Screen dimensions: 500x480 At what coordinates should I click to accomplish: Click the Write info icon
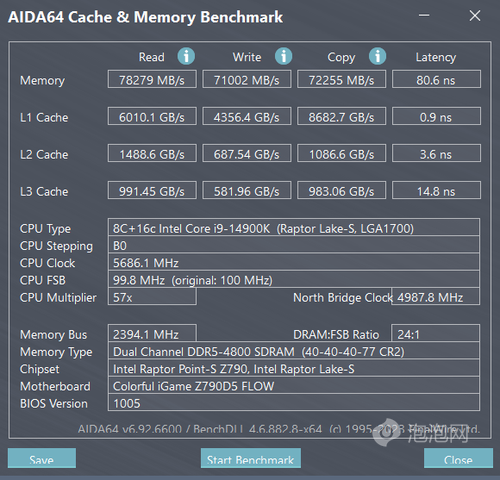point(283,56)
